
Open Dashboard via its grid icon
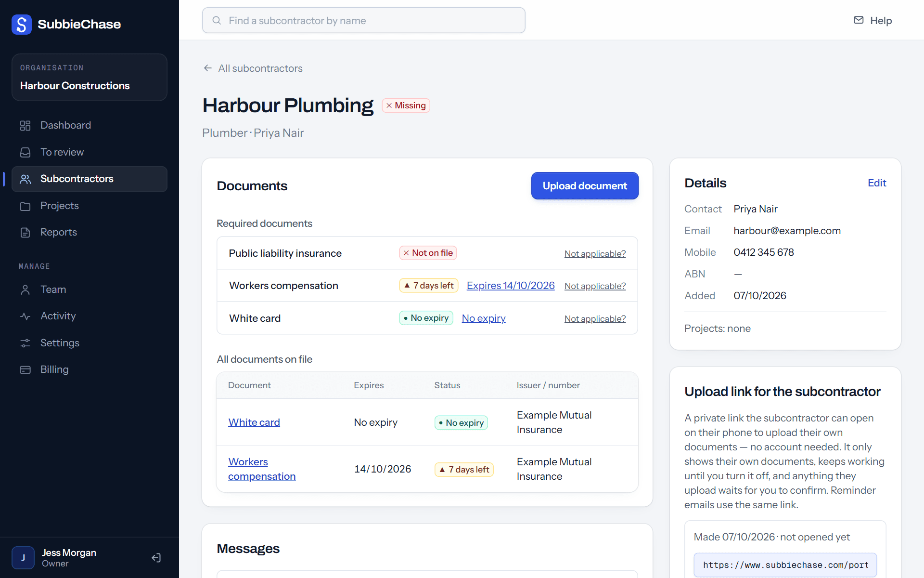tap(26, 126)
